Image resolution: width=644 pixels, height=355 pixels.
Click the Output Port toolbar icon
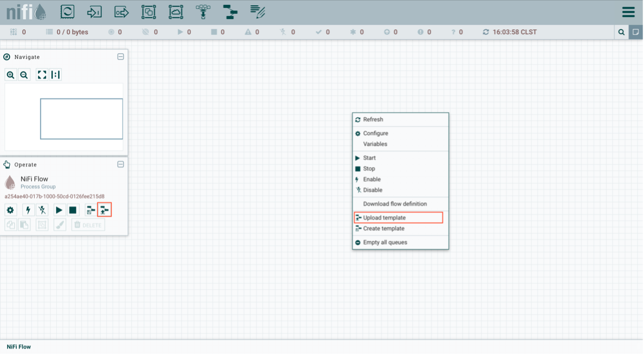tap(121, 11)
